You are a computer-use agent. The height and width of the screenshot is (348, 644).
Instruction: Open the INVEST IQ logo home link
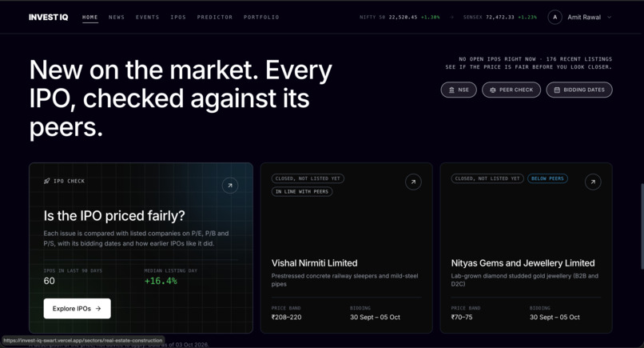click(x=49, y=18)
